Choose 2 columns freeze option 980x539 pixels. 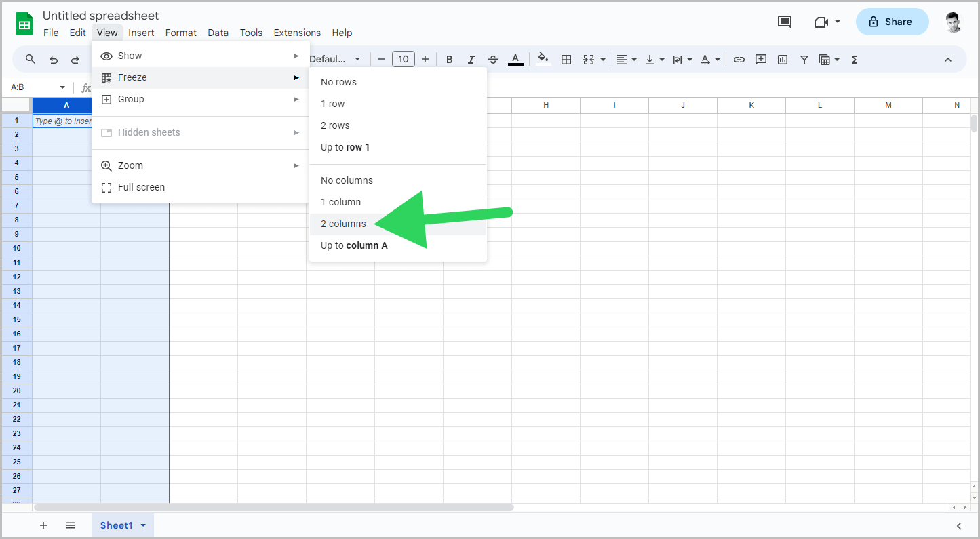click(x=398, y=224)
